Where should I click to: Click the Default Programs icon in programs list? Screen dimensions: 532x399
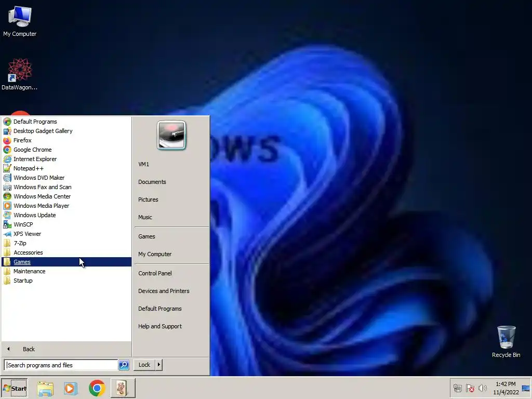click(7, 122)
